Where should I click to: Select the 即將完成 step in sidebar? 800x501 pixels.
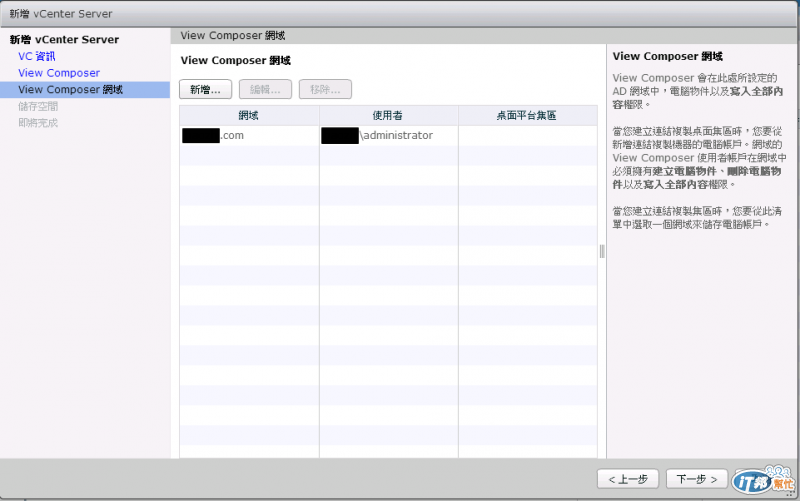pyautogui.click(x=38, y=123)
